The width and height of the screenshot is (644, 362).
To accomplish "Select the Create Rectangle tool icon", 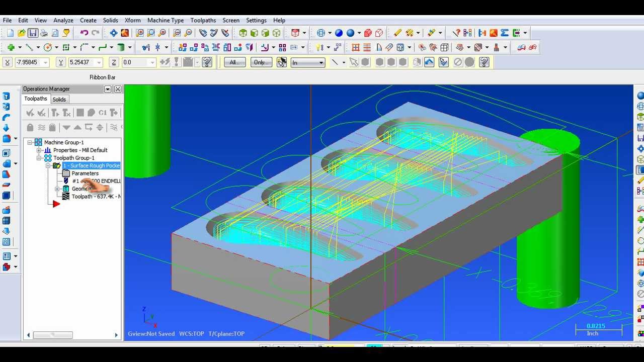I will click(x=66, y=47).
